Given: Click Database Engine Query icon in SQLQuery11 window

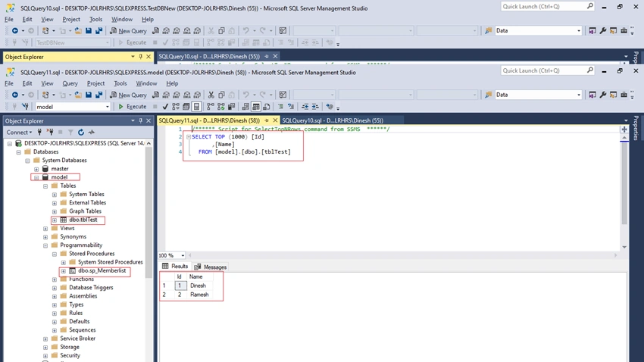Looking at the screenshot, I should click(155, 95).
